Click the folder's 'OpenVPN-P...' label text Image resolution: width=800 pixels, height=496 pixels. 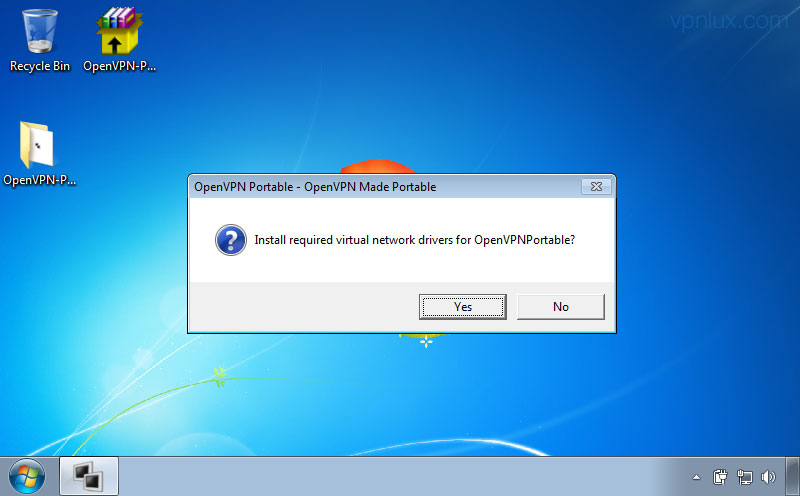tap(39, 180)
